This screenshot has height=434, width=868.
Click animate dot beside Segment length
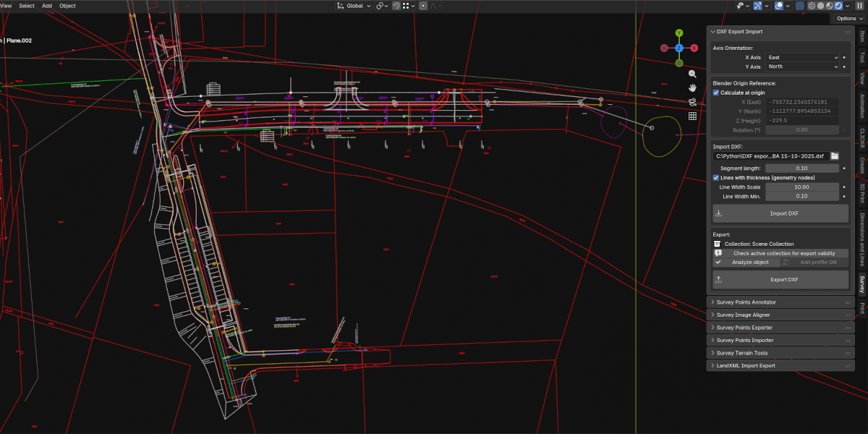click(x=844, y=168)
